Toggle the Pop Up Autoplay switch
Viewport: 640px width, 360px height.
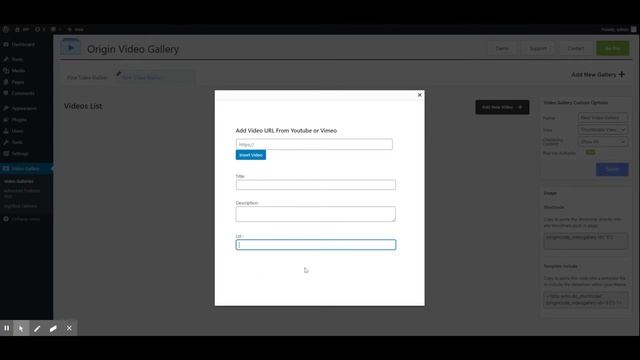click(590, 153)
